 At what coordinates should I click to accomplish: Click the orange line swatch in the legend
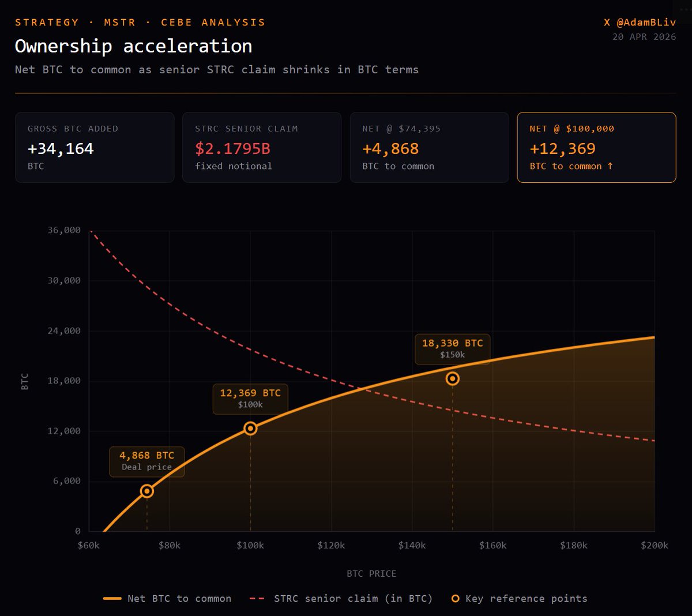pos(112,599)
